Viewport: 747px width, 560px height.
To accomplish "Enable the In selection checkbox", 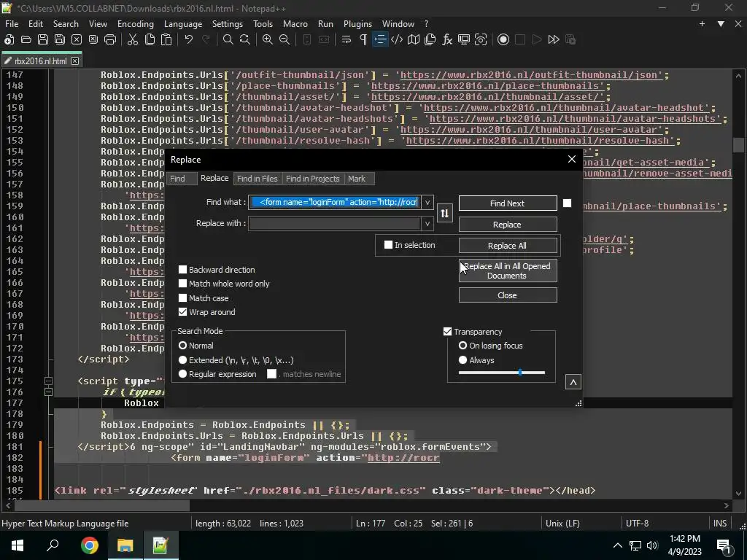I will pyautogui.click(x=388, y=245).
